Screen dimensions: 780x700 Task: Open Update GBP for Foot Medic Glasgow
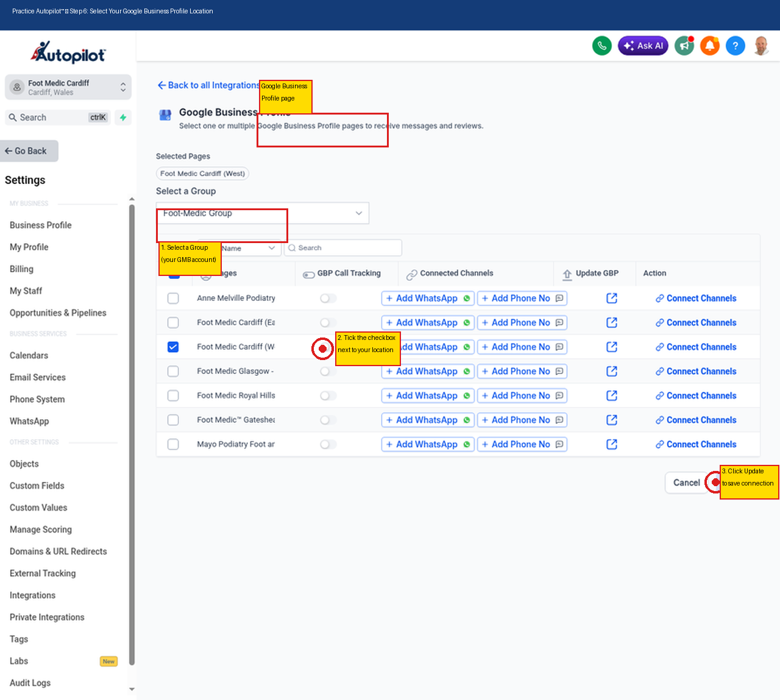612,371
